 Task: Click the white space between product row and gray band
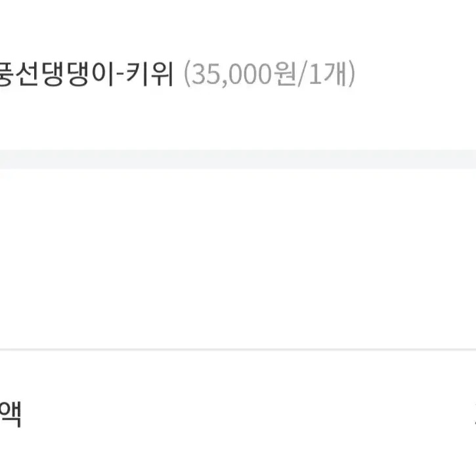(x=238, y=119)
